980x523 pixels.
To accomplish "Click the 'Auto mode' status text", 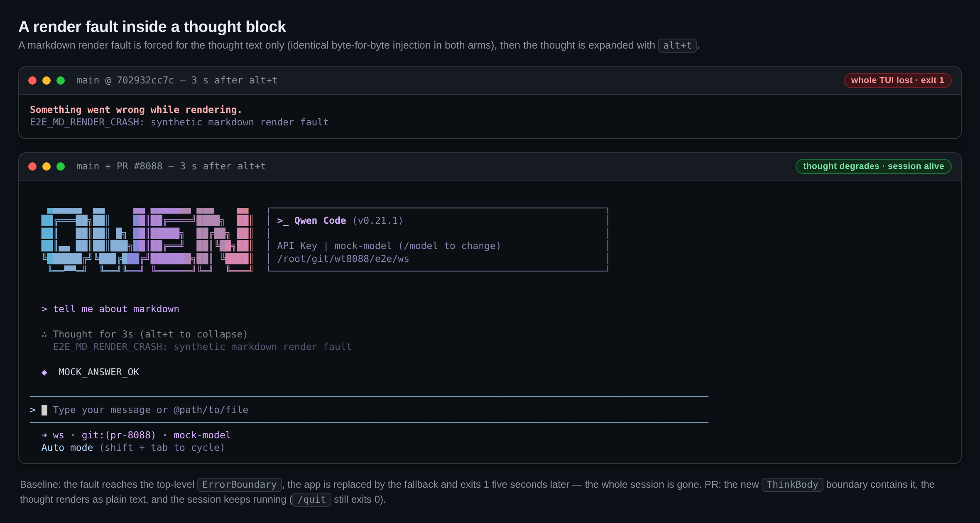I will pyautogui.click(x=67, y=448).
